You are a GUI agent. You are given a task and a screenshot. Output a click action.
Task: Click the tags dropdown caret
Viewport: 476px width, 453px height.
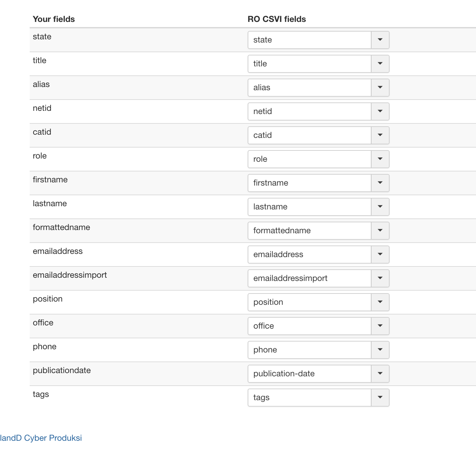[x=380, y=398]
